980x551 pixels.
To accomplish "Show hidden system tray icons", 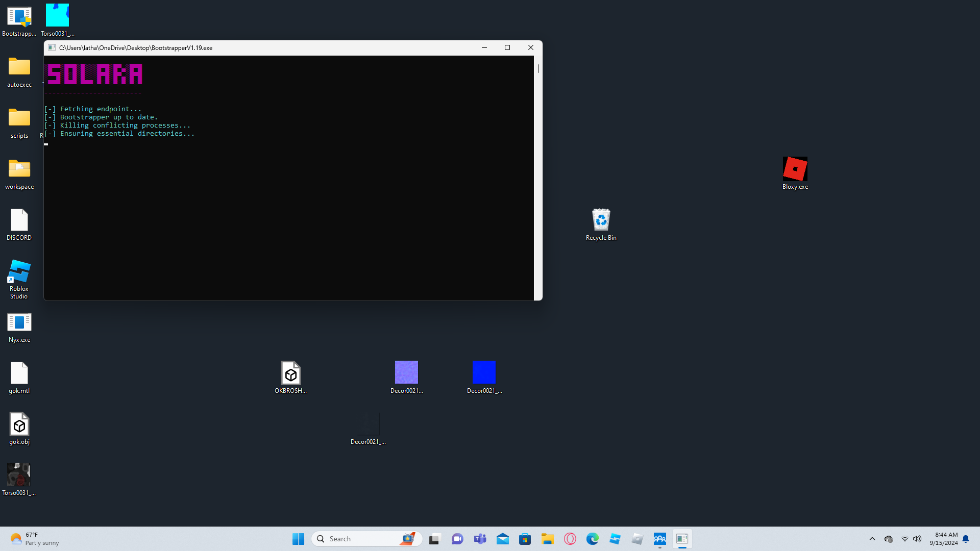I will pos(872,539).
